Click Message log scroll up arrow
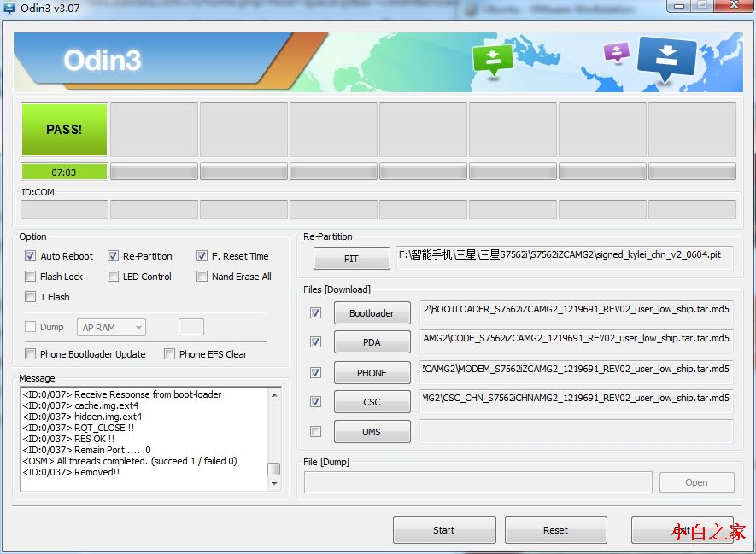756x554 pixels. click(274, 395)
